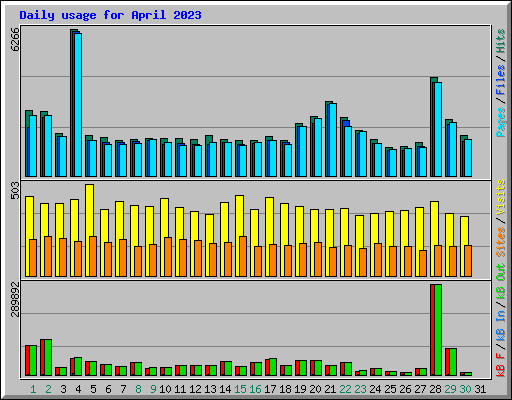Image resolution: width=512 pixels, height=400 pixels.
Task: Click day label 30 on the x-axis
Action: pyautogui.click(x=465, y=389)
